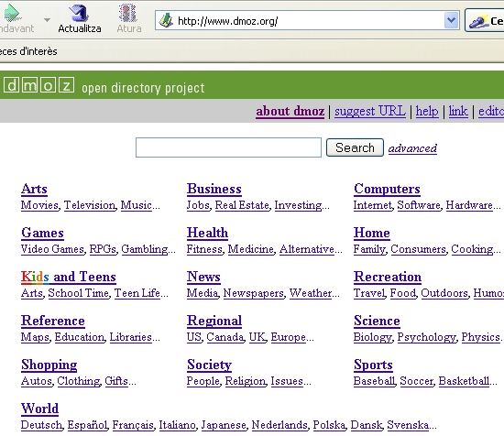Click the dmoz logo boxes
This screenshot has width=504, height=436.
39,85
